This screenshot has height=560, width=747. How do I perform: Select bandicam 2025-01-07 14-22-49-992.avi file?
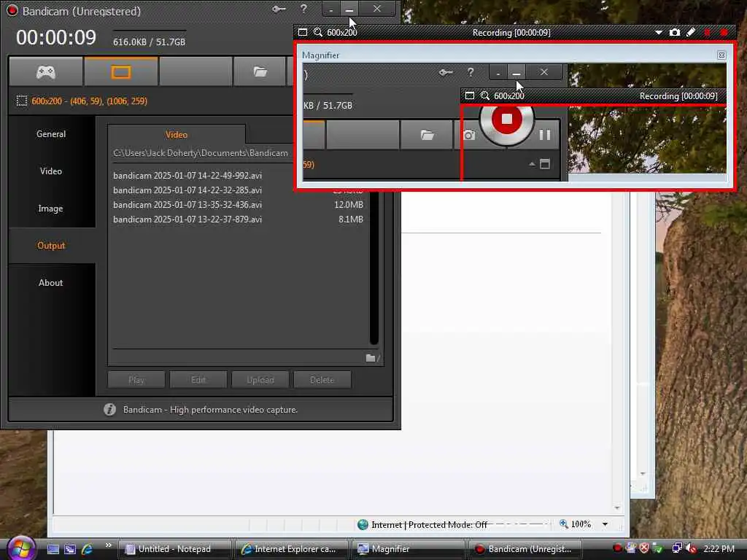[187, 176]
